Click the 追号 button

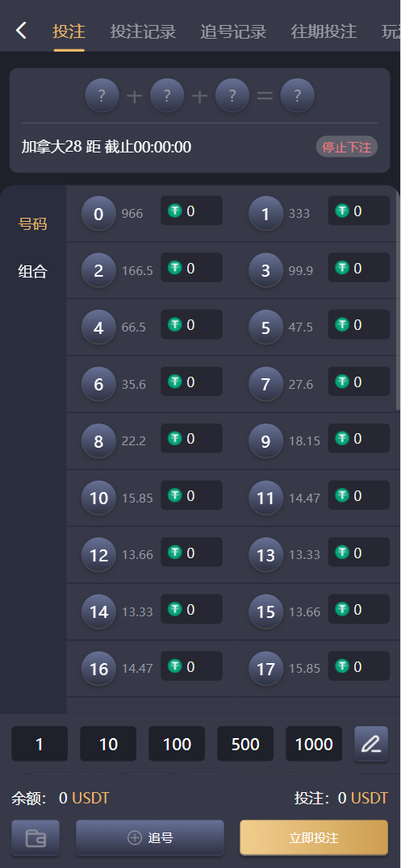[150, 837]
